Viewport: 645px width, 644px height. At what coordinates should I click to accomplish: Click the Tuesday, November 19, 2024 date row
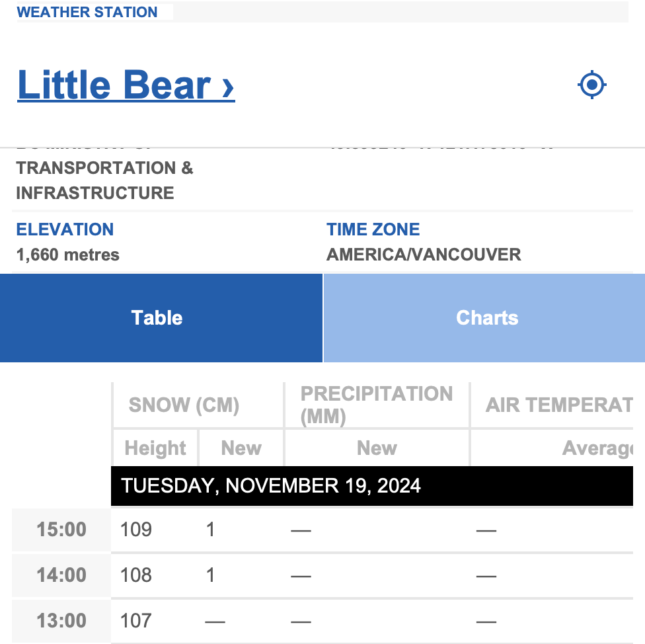[372, 486]
